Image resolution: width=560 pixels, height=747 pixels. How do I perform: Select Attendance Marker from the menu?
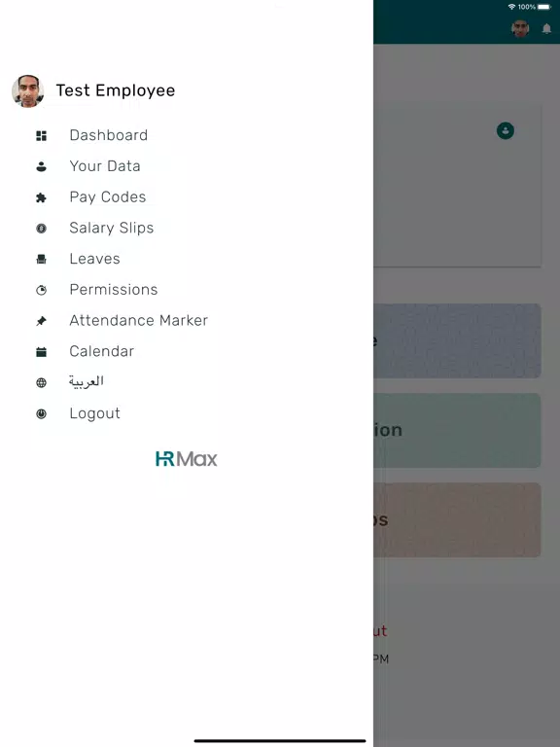pos(139,320)
